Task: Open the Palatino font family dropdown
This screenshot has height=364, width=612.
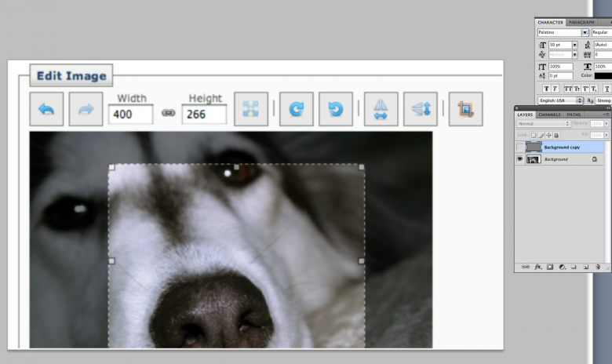Action: 585,32
